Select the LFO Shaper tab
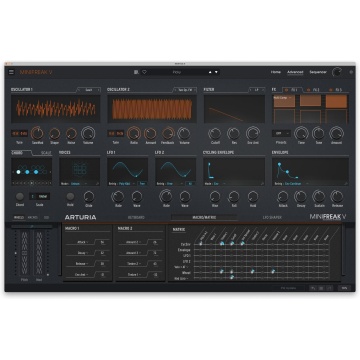The width and height of the screenshot is (360, 360). [272, 217]
